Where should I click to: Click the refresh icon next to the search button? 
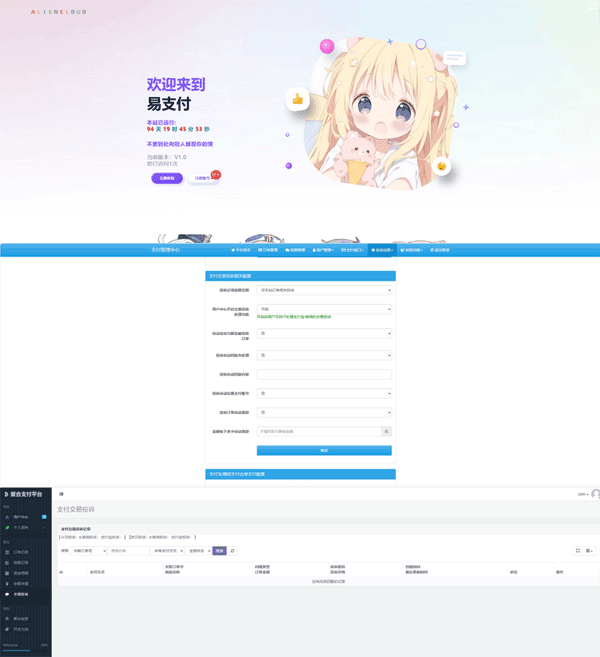[x=233, y=551]
